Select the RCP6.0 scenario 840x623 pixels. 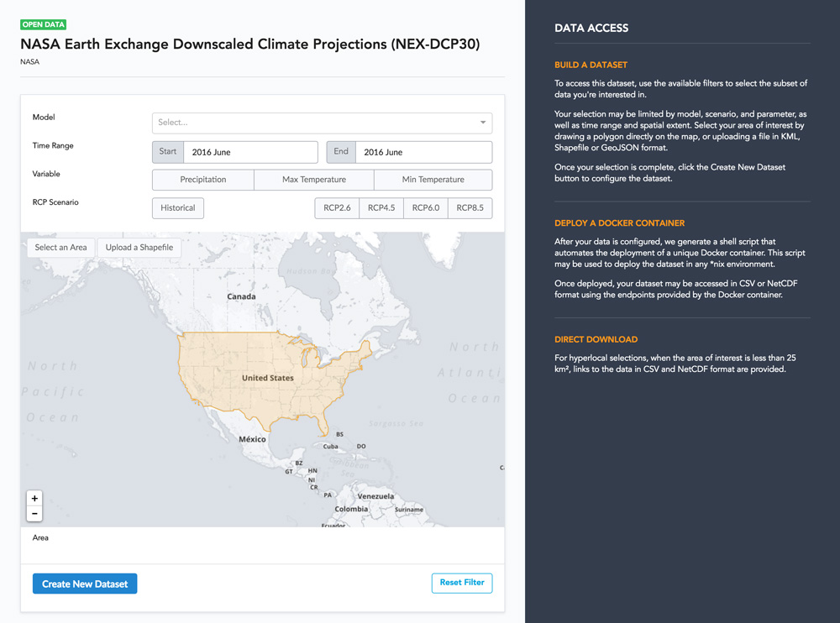tap(426, 208)
